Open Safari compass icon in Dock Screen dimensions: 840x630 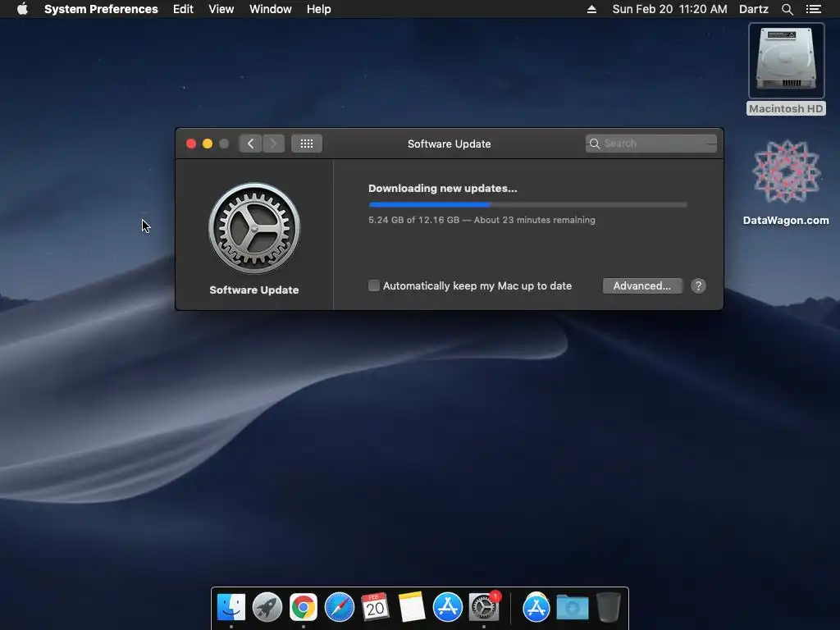(340, 608)
